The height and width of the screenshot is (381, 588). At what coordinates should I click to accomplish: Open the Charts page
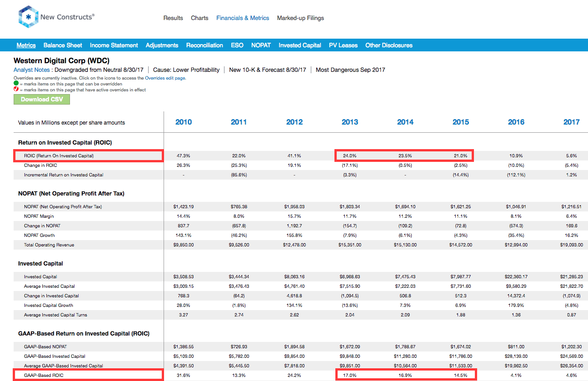pos(199,18)
